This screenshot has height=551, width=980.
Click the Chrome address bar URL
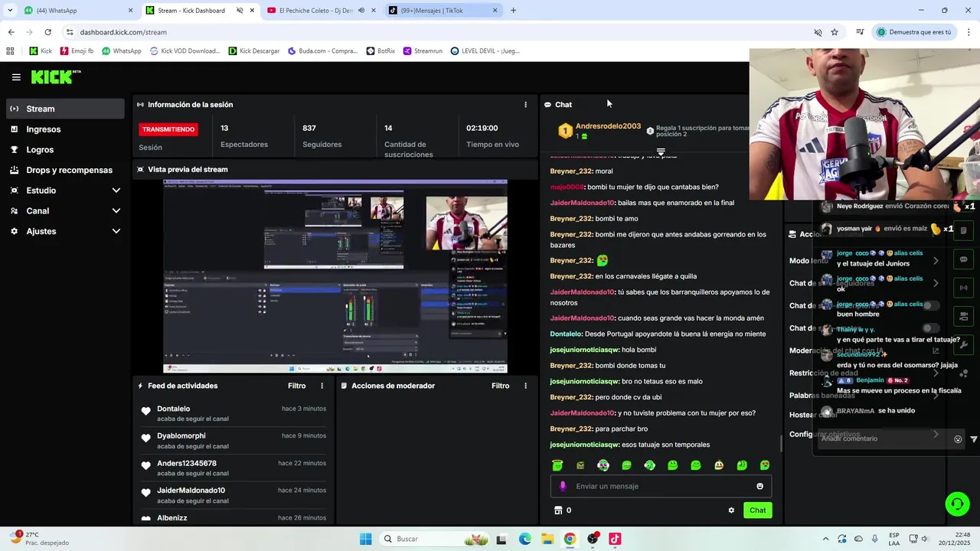point(123,32)
